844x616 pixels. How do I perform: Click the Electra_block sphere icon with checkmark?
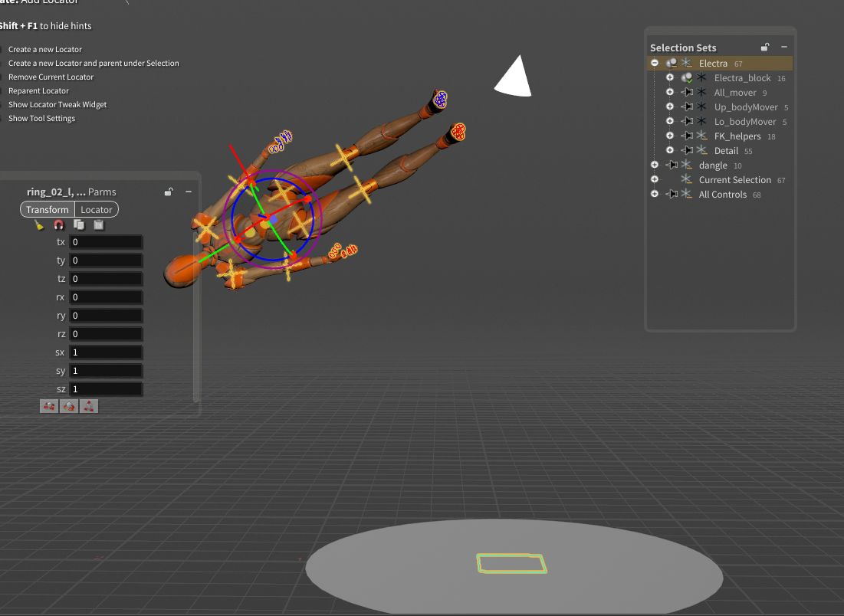coord(687,78)
